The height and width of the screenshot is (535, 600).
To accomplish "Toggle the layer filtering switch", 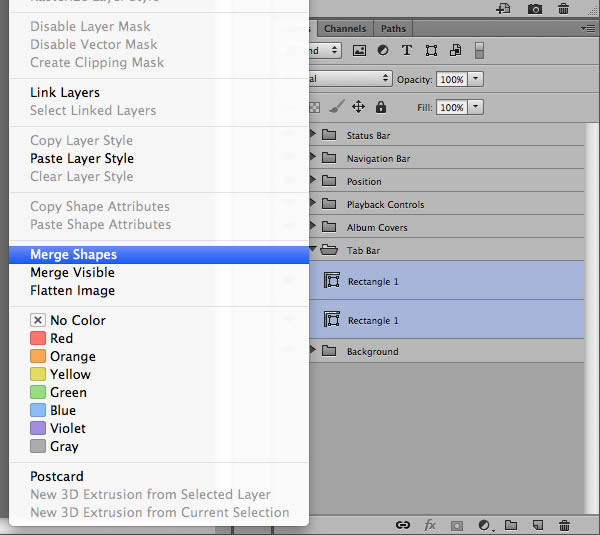I will (x=479, y=50).
